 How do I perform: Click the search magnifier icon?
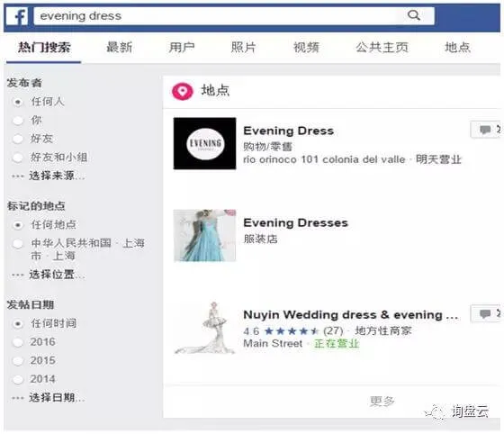(413, 15)
